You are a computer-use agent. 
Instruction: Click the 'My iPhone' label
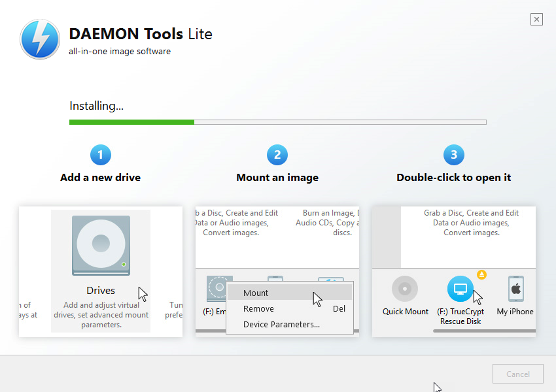(x=515, y=312)
